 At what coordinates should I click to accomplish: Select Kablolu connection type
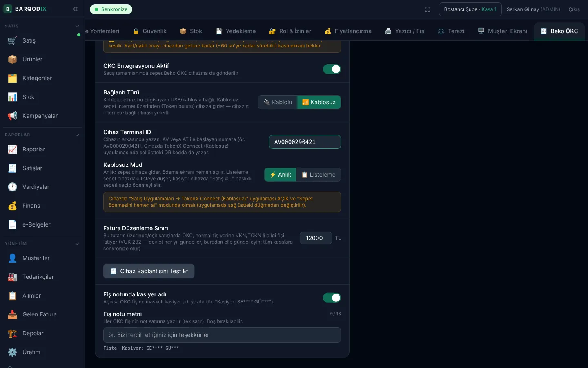point(278,102)
